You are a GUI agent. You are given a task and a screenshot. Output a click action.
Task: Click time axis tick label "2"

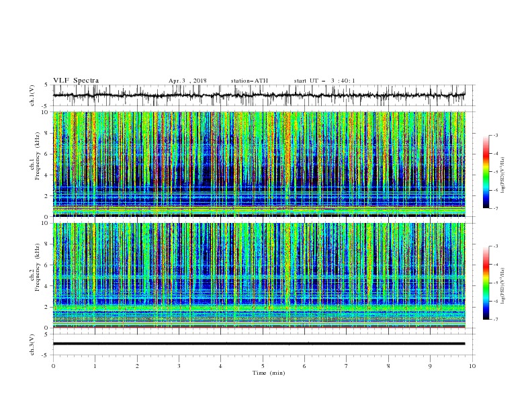137,366
